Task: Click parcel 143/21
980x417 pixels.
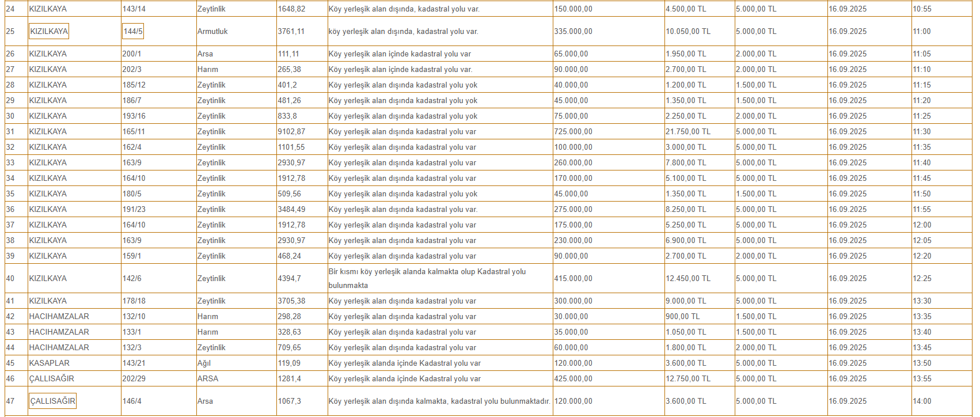Action: click(134, 363)
